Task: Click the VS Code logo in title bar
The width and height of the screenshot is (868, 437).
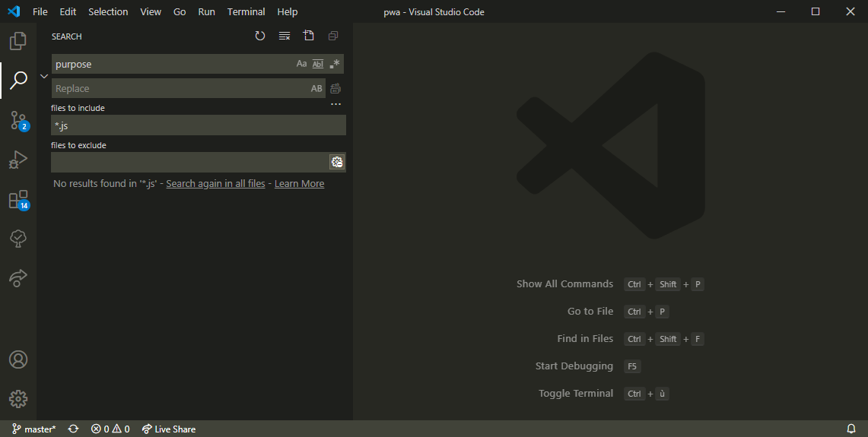Action: pyautogui.click(x=14, y=11)
